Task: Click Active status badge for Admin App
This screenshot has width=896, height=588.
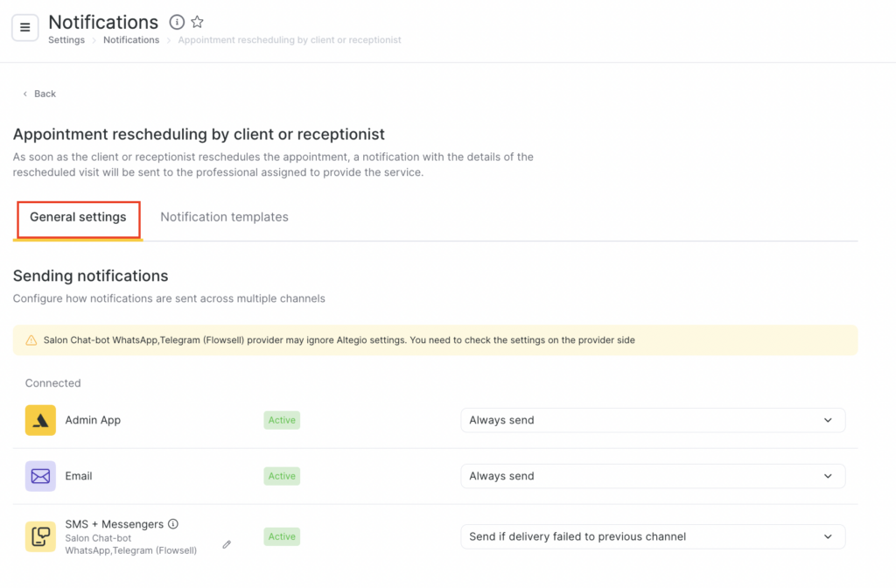Action: [282, 420]
